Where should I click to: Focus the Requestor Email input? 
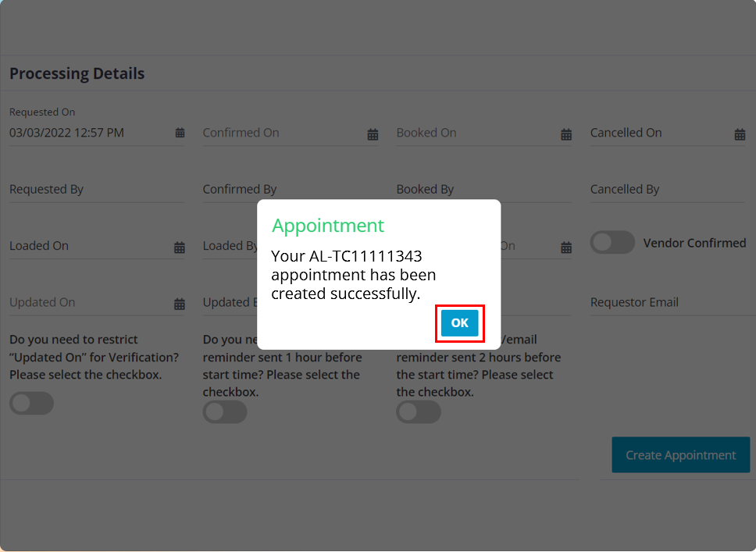tap(668, 302)
